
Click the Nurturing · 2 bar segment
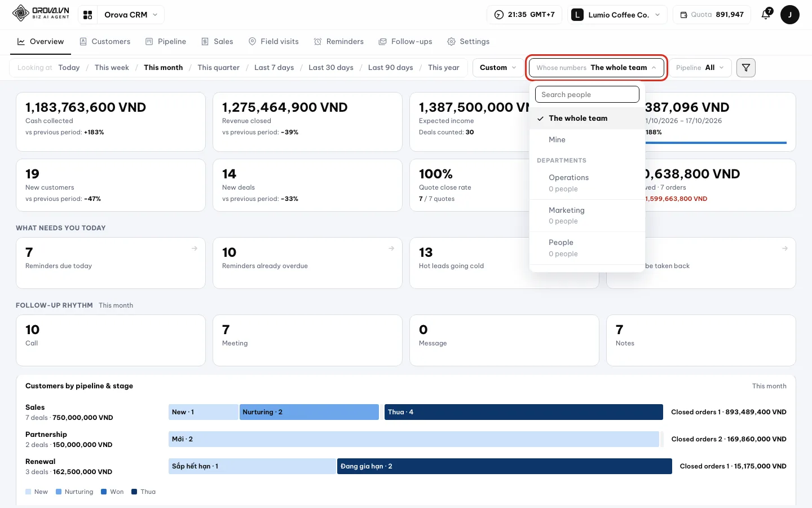[x=309, y=412]
